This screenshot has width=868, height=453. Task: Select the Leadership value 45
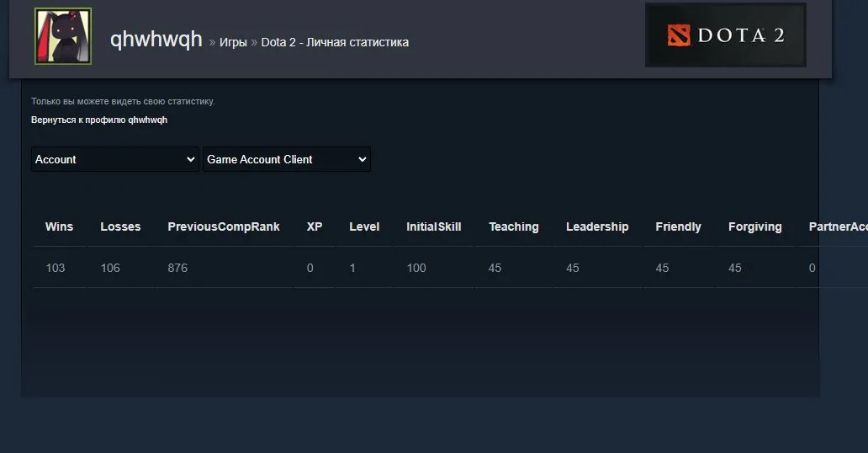click(x=573, y=268)
